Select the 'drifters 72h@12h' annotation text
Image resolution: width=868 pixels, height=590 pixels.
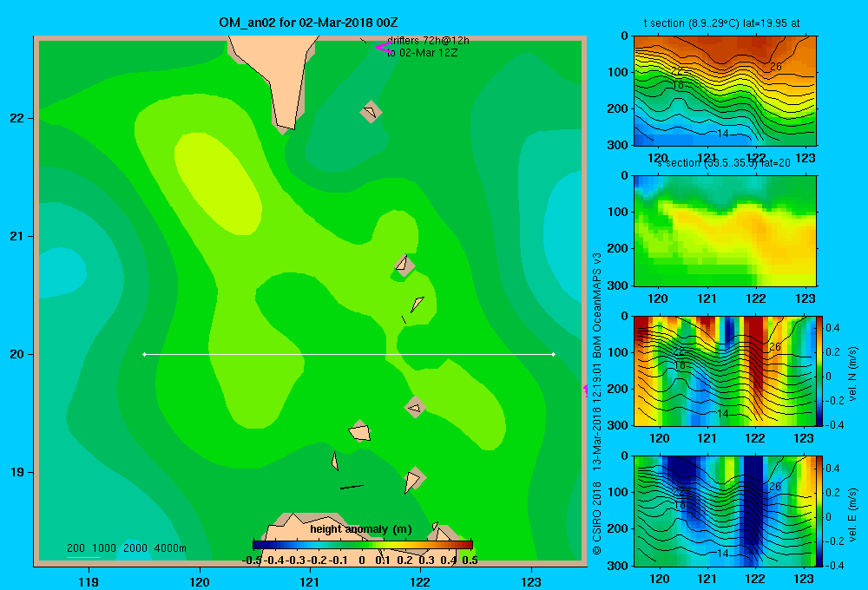[x=428, y=41]
